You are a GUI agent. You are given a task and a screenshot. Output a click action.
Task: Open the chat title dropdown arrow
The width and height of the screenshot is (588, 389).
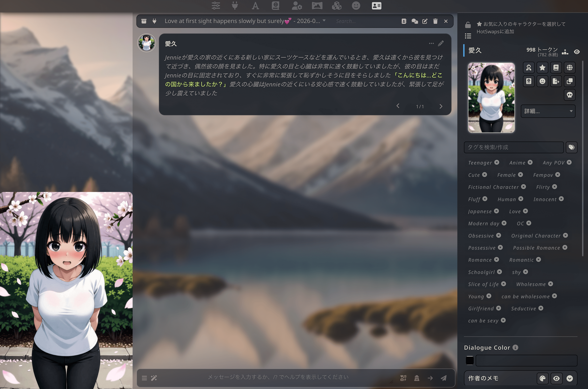324,21
